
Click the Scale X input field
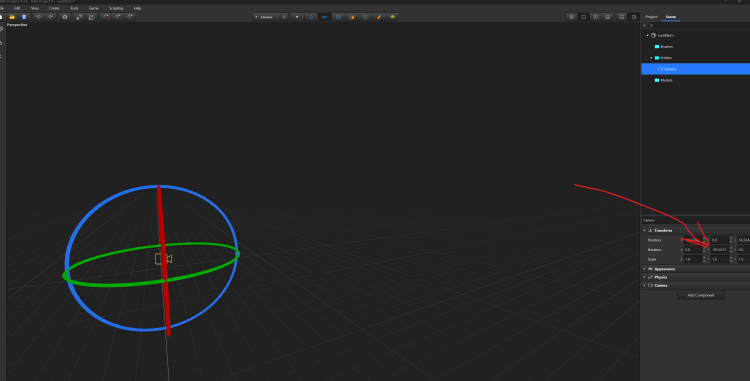click(x=693, y=259)
